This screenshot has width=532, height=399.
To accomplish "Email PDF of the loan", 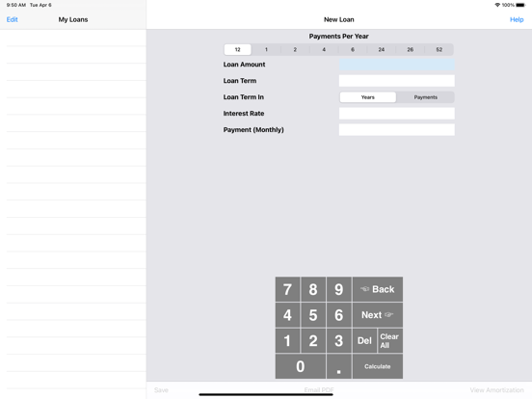I will (319, 390).
